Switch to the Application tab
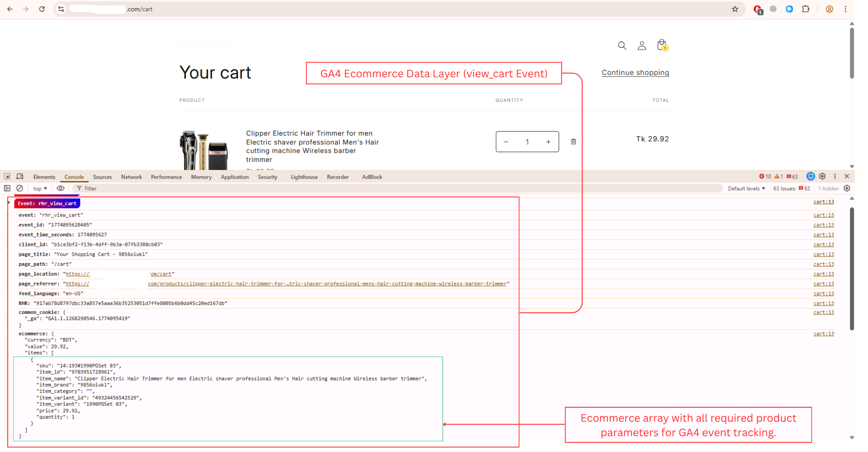The height and width of the screenshot is (452, 868). point(235,177)
